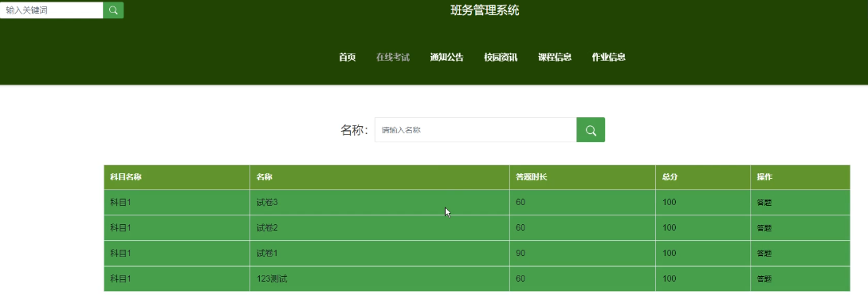Open the 校园资讯 navigation item

click(x=501, y=57)
